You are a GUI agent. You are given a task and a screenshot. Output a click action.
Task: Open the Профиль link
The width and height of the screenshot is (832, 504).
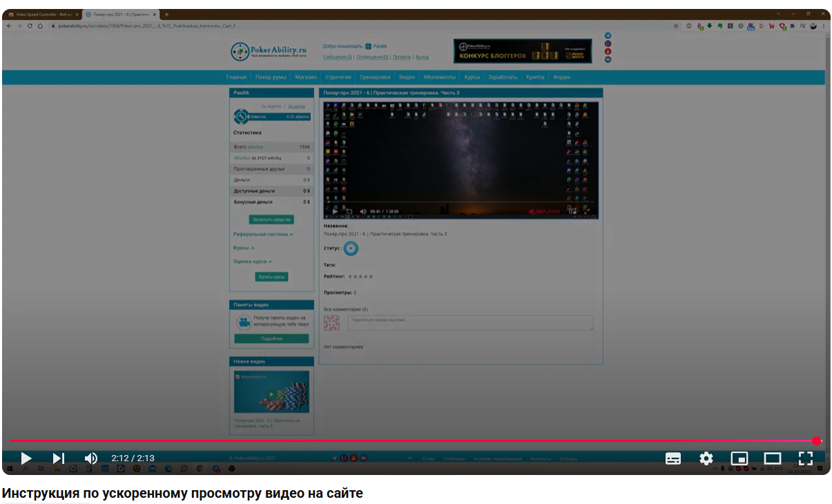(x=402, y=57)
